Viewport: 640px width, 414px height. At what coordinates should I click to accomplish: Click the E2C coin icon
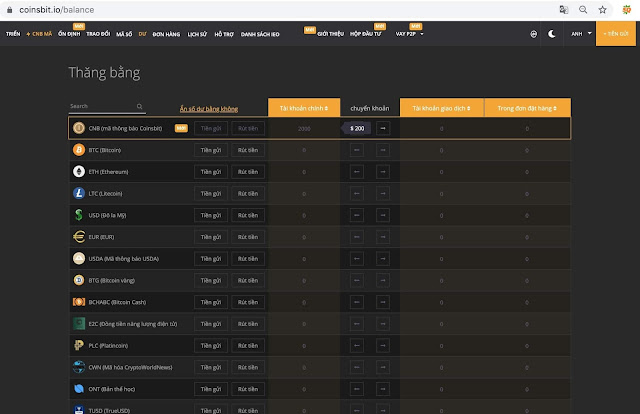point(79,323)
